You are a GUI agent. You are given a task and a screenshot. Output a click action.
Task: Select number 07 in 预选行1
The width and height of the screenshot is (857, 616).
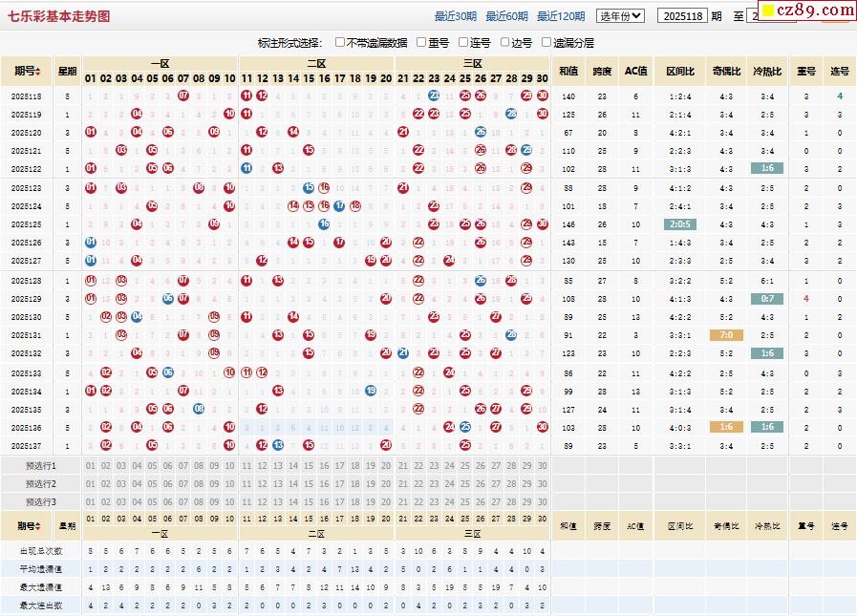tap(183, 466)
